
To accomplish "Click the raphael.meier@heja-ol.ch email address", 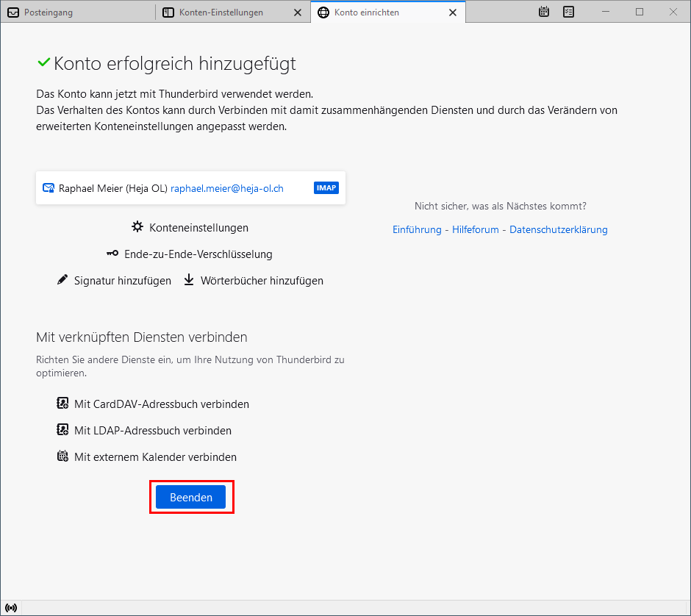I will point(227,188).
